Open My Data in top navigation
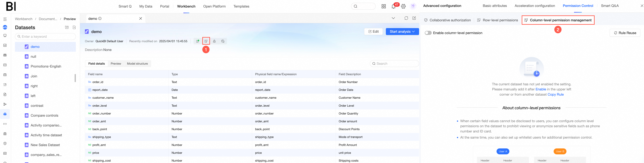644x163 pixels. 146,6
